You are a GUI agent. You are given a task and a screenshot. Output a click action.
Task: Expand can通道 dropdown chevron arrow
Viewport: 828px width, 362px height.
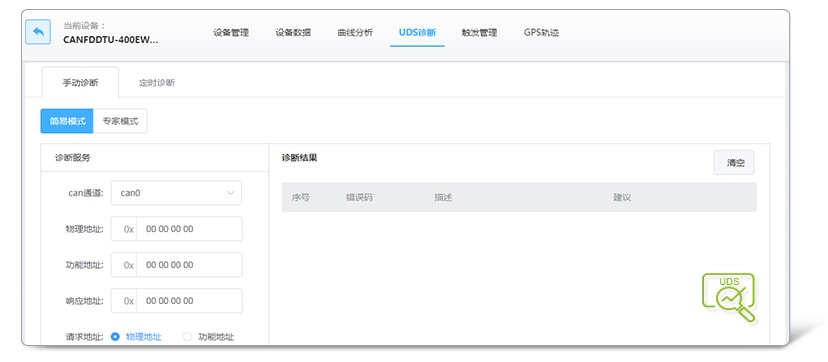click(x=231, y=193)
